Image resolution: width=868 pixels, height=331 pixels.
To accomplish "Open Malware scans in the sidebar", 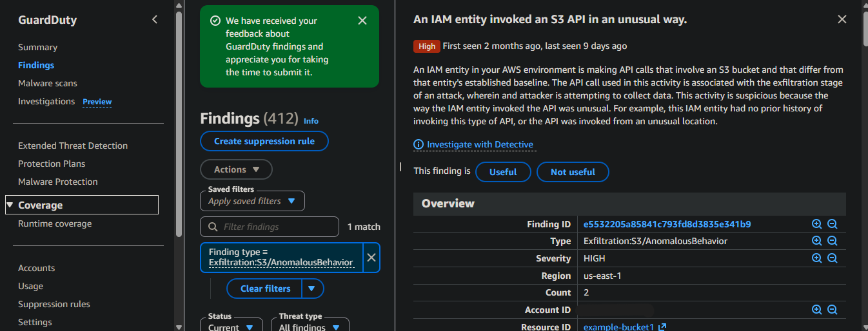I will click(x=48, y=83).
